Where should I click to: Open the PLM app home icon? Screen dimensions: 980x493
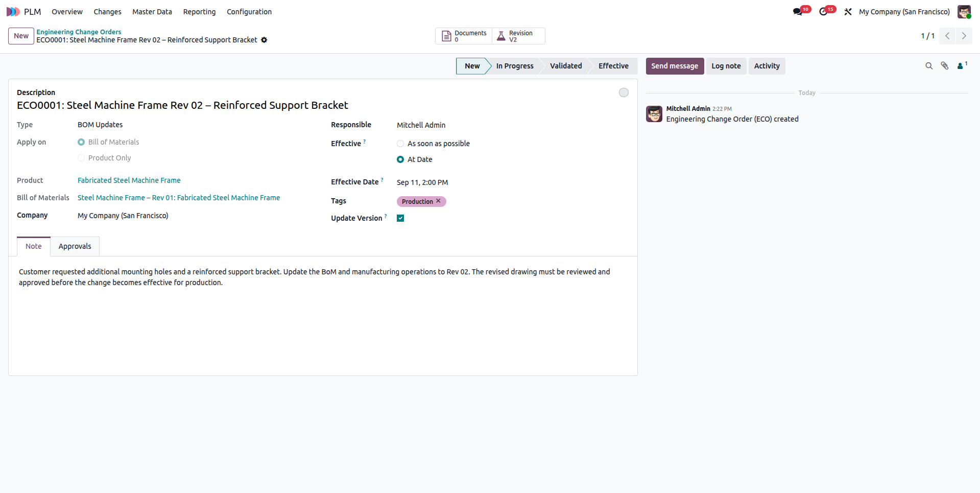(x=13, y=12)
